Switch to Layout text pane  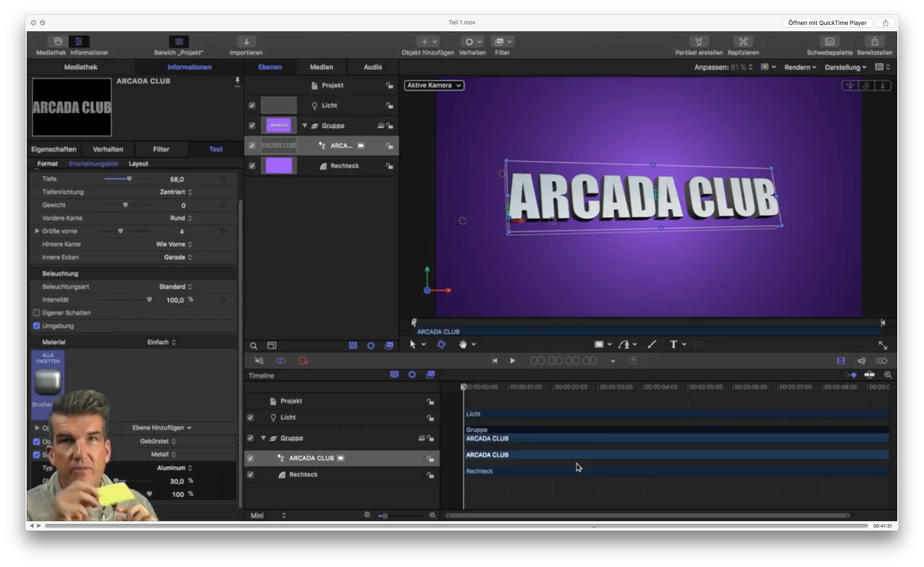(138, 164)
